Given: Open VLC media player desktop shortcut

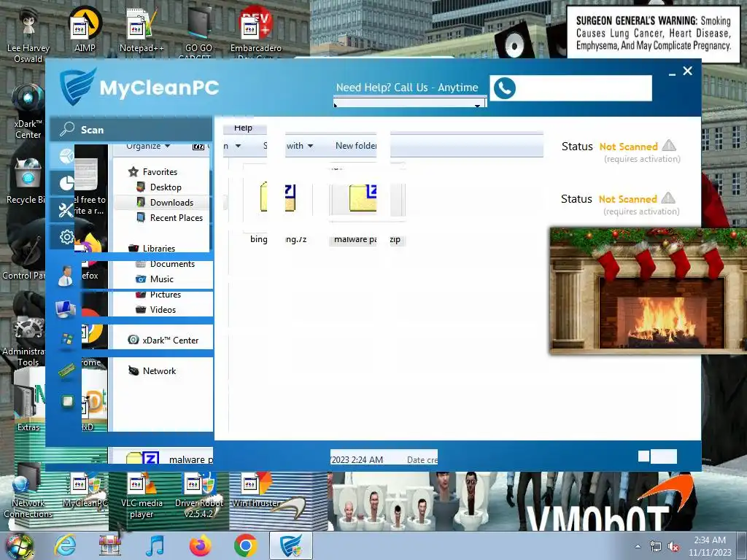Looking at the screenshot, I should click(142, 495).
